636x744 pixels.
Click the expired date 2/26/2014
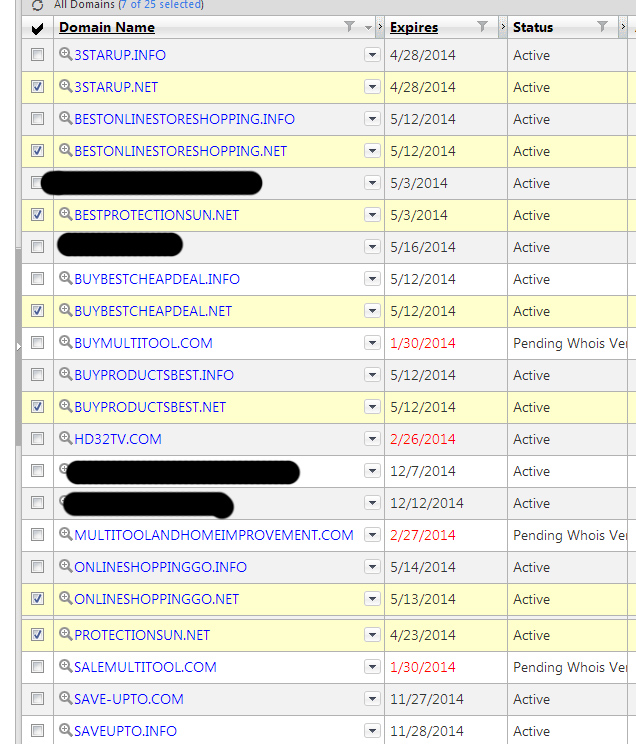point(422,439)
